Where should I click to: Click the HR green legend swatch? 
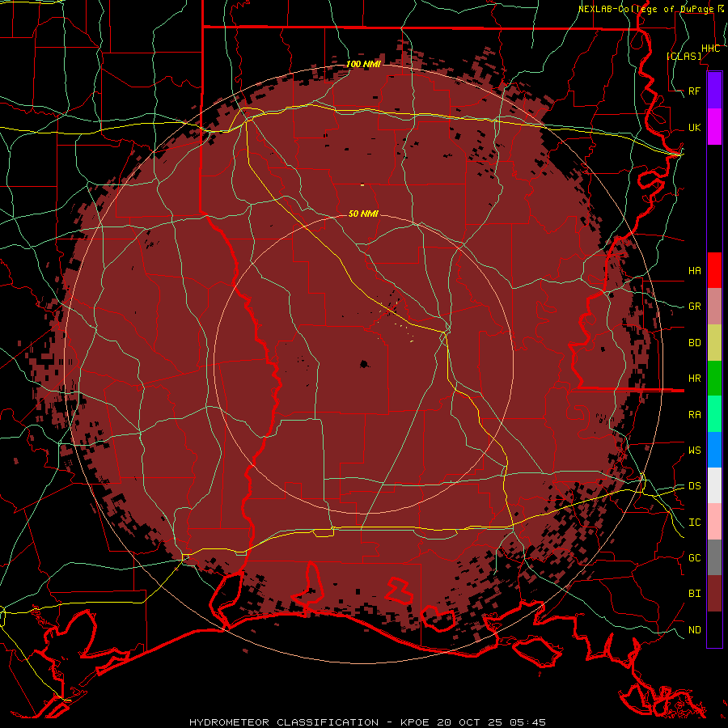click(x=714, y=378)
